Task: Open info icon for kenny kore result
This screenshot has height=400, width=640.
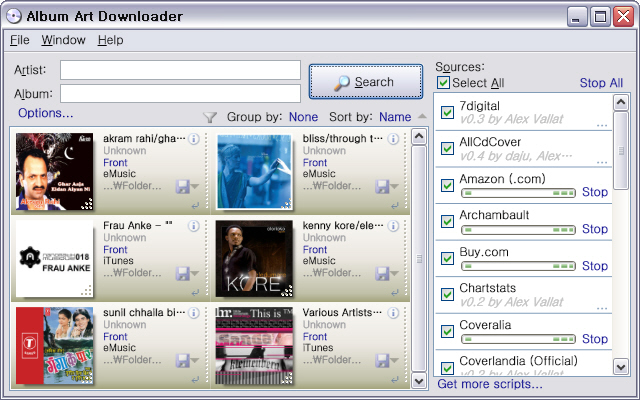Action: (393, 226)
